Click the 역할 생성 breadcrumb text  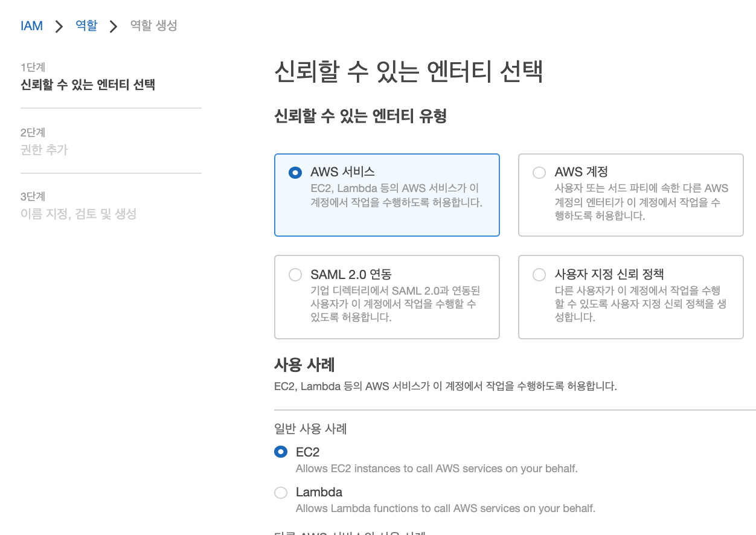coord(154,26)
